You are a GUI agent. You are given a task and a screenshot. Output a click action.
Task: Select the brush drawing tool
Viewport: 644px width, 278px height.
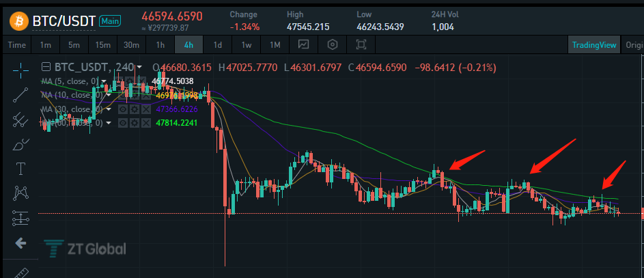point(20,144)
